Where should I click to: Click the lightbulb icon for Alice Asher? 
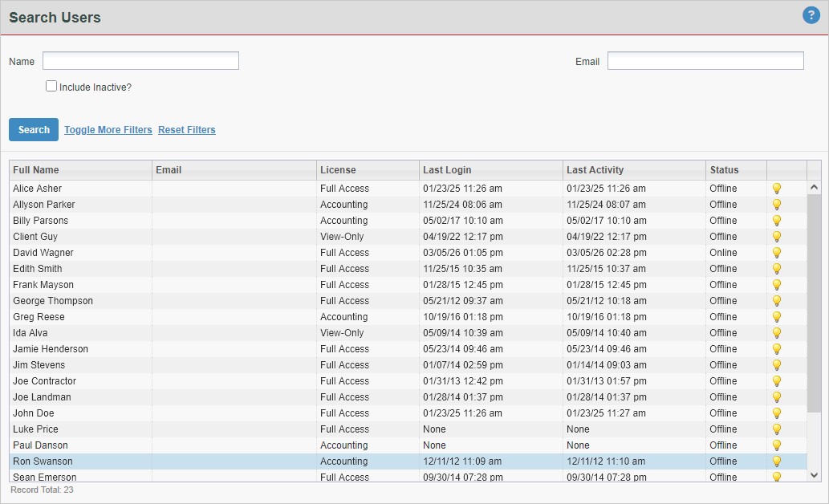[776, 189]
